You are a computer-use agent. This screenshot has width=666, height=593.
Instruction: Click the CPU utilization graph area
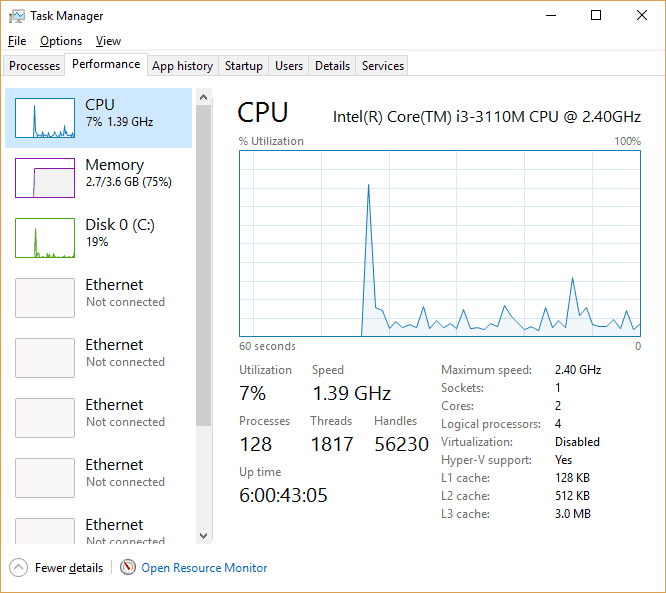[440, 243]
